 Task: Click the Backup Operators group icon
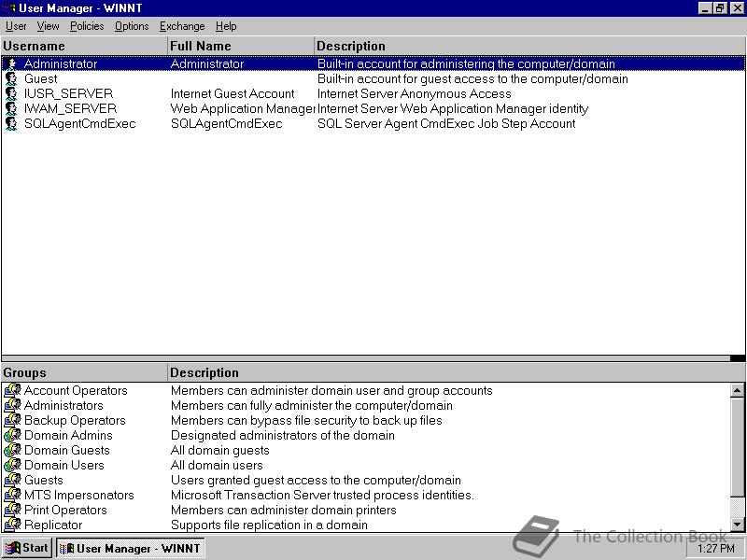pos(12,421)
